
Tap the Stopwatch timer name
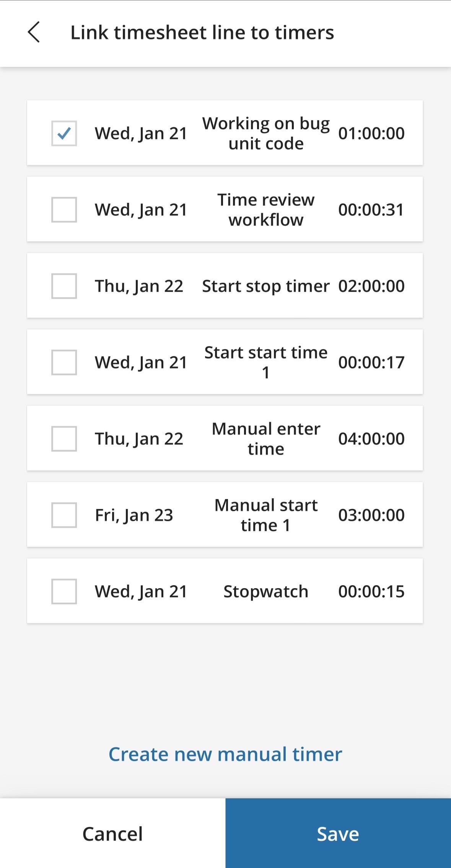click(x=266, y=591)
